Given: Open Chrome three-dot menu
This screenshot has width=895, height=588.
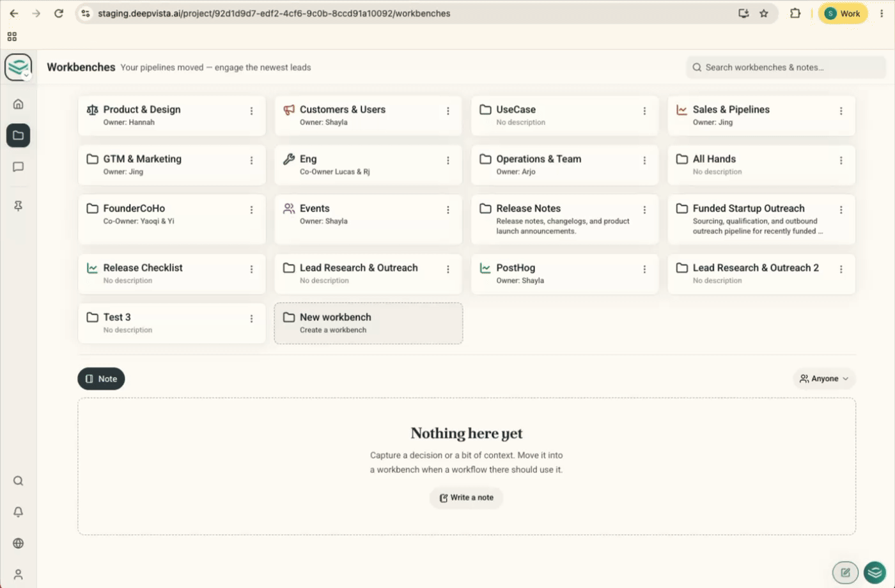Looking at the screenshot, I should click(882, 13).
